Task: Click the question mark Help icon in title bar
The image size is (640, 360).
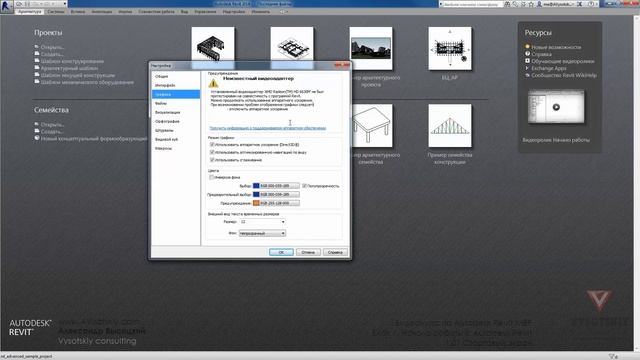Action: pos(591,4)
